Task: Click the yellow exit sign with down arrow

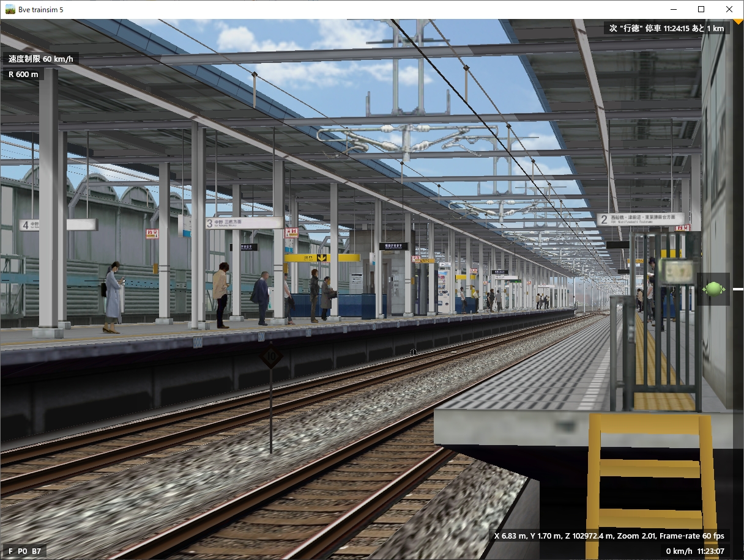Action: pos(322,258)
